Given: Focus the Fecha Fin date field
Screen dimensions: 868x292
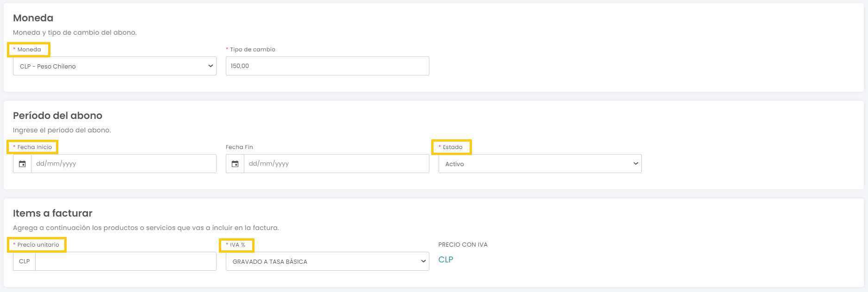Looking at the screenshot, I should 336,164.
